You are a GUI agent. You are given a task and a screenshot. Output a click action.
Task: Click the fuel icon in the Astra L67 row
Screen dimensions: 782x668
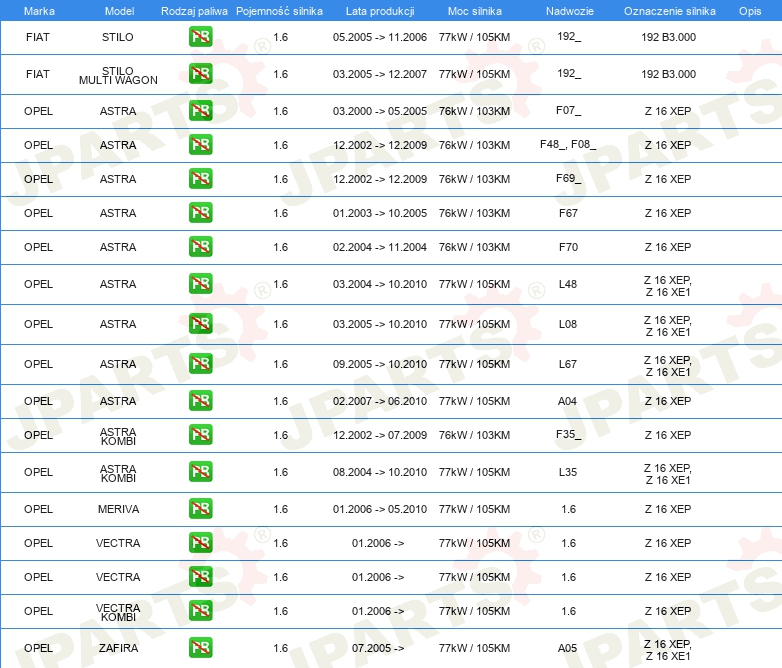[200, 364]
